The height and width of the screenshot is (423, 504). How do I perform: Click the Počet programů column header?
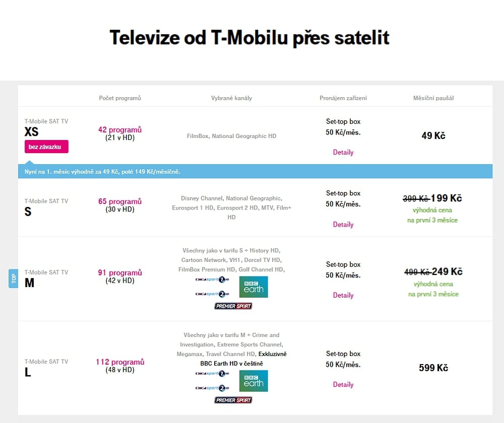(x=120, y=98)
